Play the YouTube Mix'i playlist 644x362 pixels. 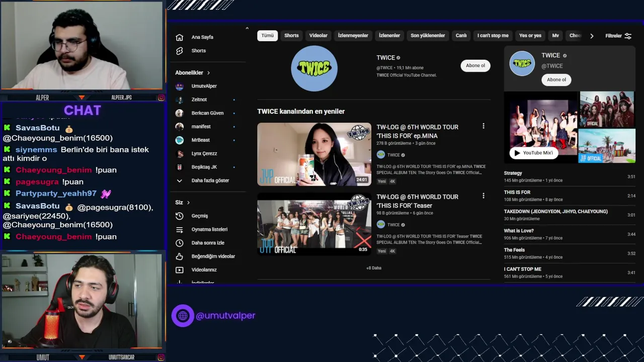[x=534, y=153]
